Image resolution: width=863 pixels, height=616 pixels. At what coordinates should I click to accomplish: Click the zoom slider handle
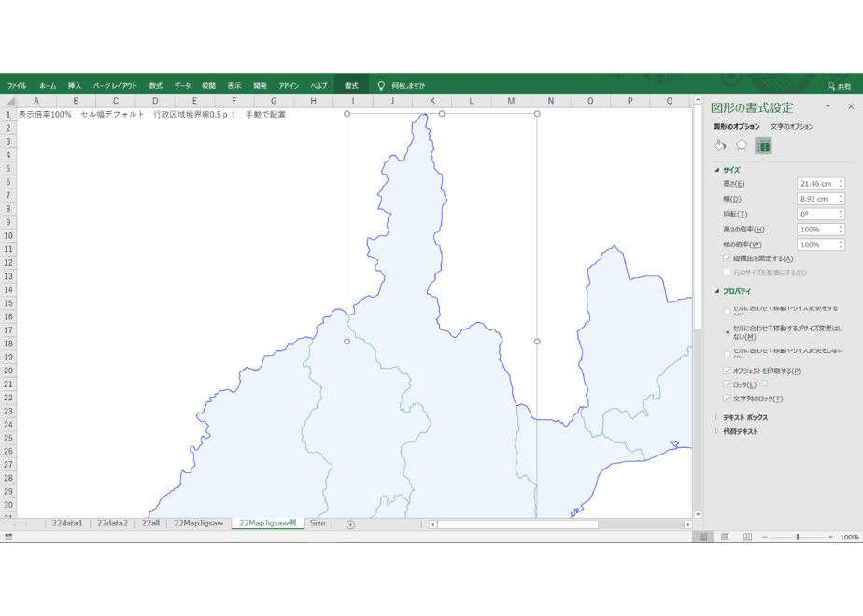[x=798, y=537]
